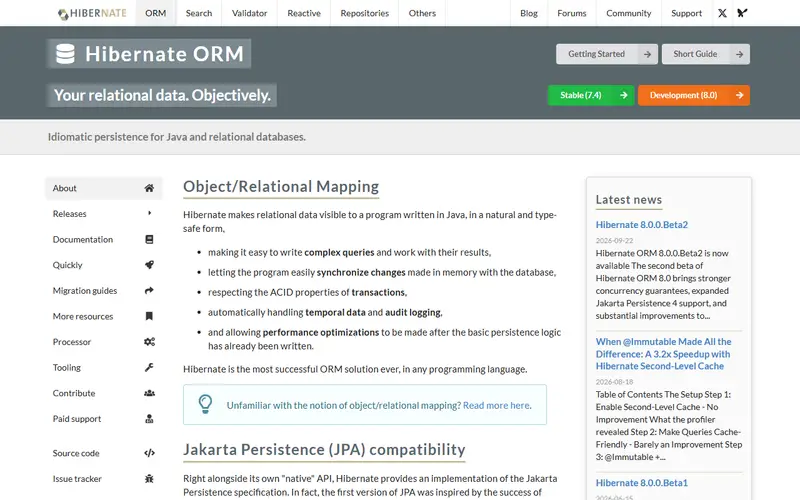Open the Community menu item
800x500 pixels.
click(x=629, y=13)
